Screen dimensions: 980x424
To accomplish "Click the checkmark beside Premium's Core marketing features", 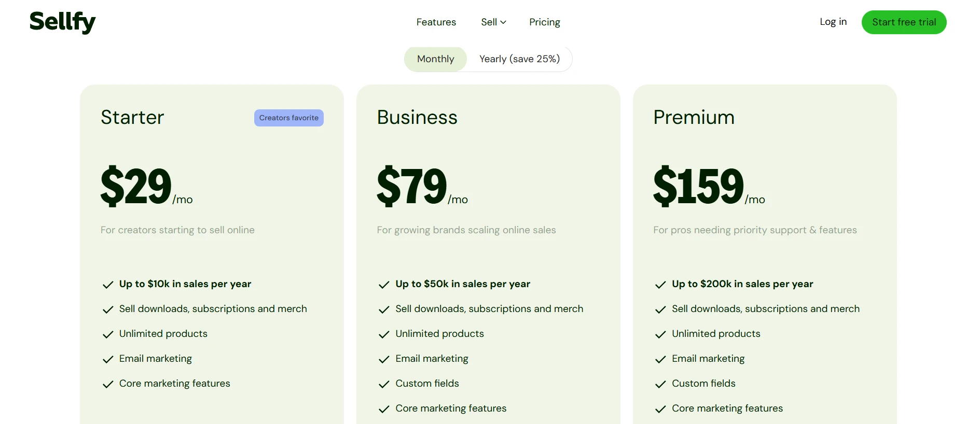I will click(x=660, y=409).
